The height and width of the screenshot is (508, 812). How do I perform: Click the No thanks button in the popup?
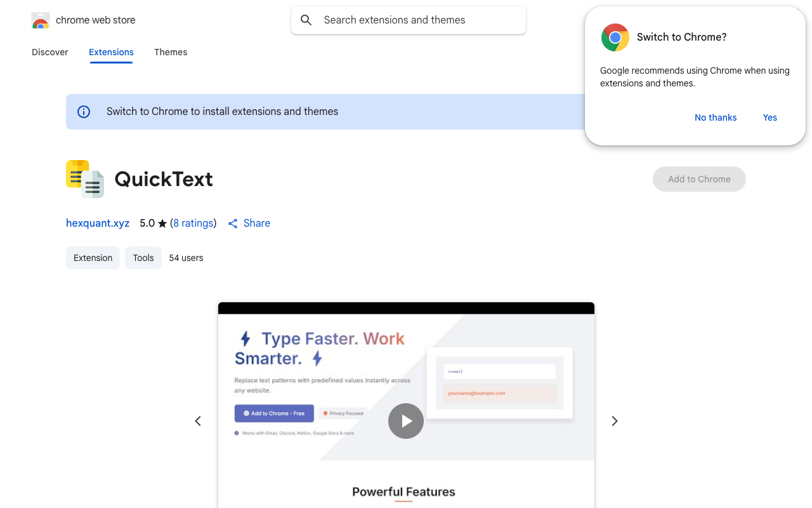point(716,117)
